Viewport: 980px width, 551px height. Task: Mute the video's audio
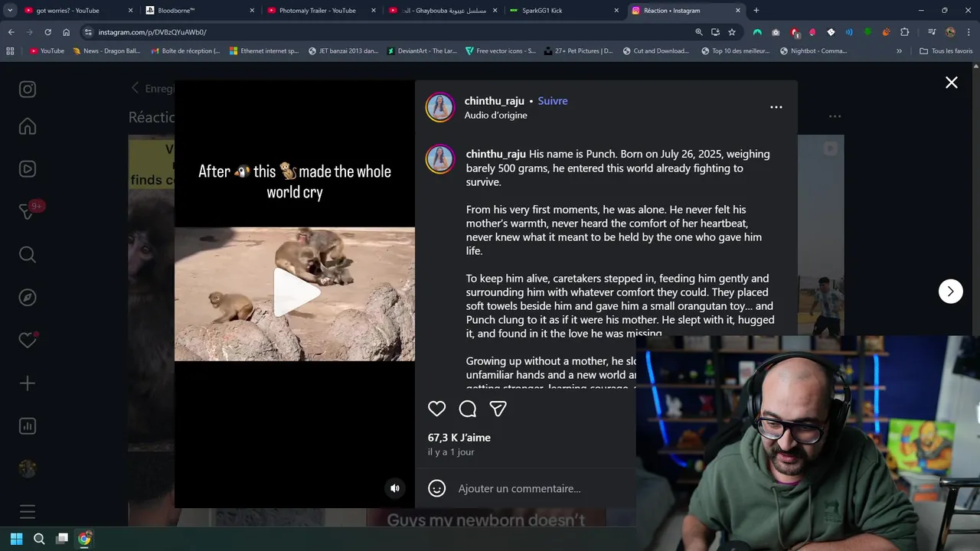394,488
